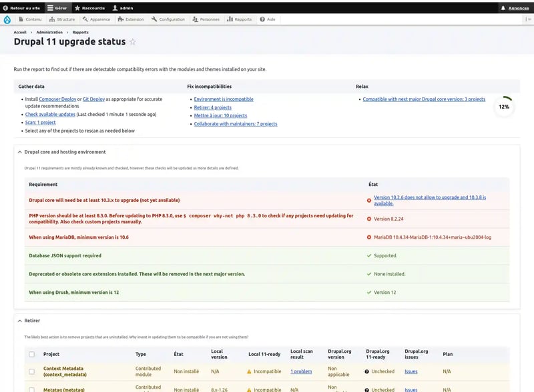Open the Git Deploy link
The height and width of the screenshot is (392, 534).
pyautogui.click(x=93, y=99)
